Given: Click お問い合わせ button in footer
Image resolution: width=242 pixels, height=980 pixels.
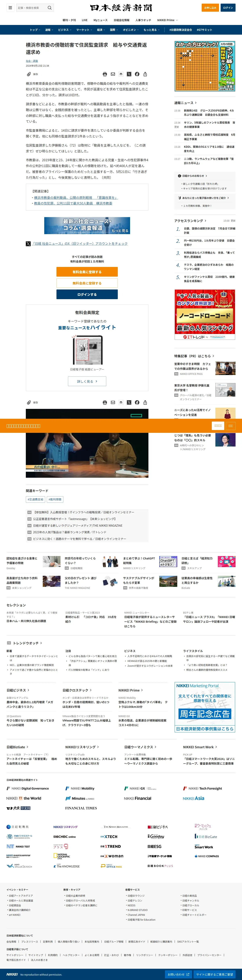Looking at the screenshot, I should [x=179, y=974].
